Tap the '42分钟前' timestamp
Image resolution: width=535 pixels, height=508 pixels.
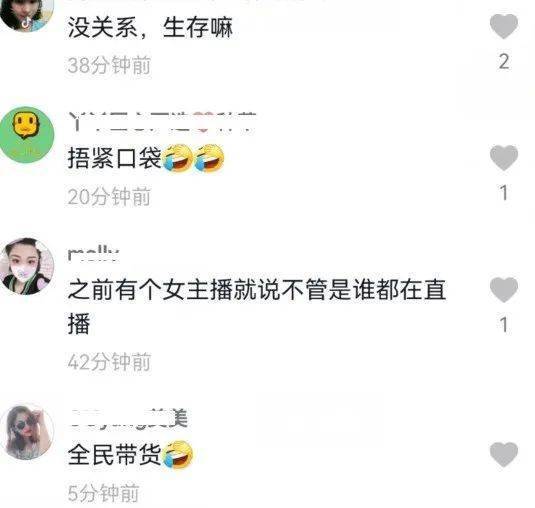pyautogui.click(x=109, y=362)
